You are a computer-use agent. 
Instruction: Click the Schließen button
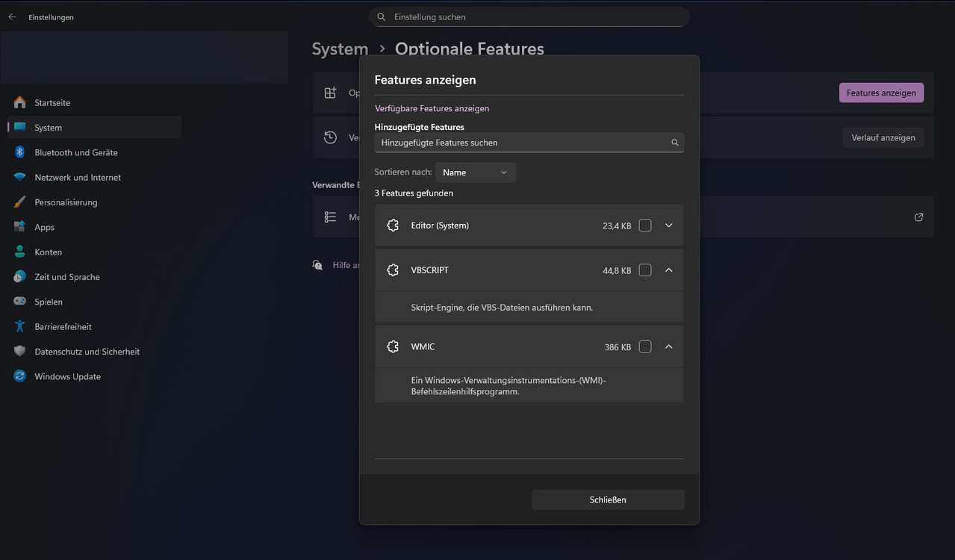pyautogui.click(x=607, y=500)
